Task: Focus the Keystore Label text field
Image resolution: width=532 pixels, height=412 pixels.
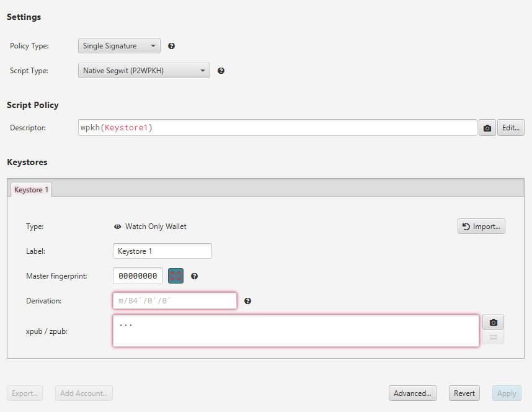Action: click(x=162, y=251)
